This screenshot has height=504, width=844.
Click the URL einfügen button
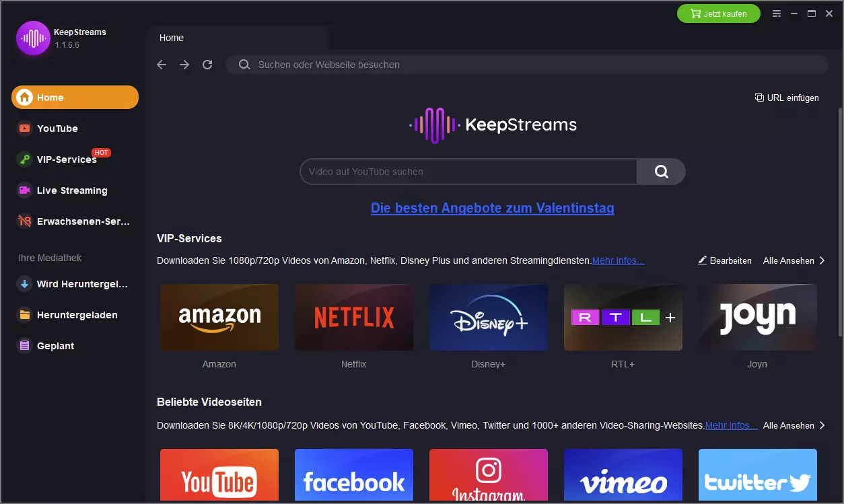point(787,98)
